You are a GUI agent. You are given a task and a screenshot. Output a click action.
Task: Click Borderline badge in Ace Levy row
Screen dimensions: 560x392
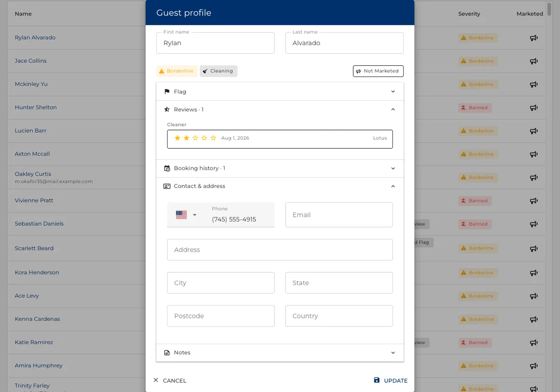[x=478, y=296]
